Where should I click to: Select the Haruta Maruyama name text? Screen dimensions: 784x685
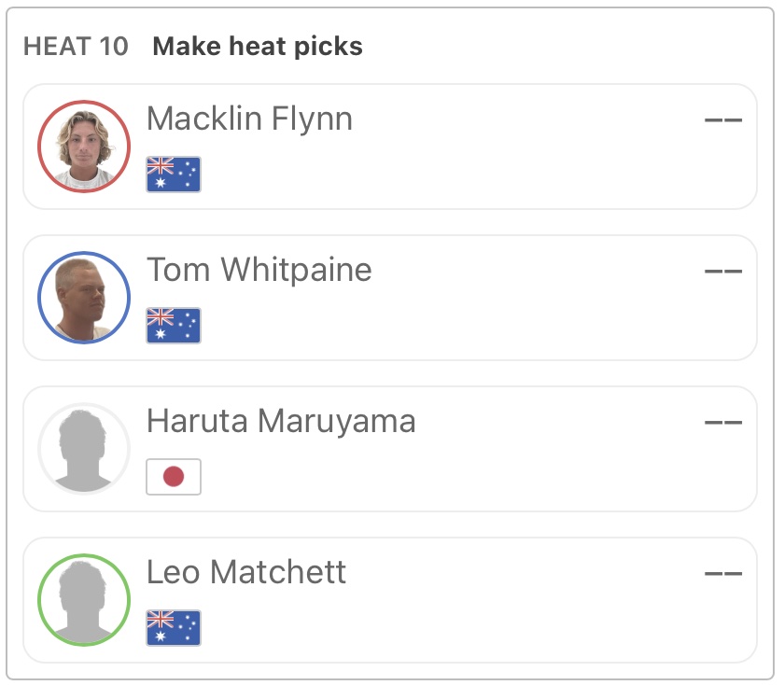pyautogui.click(x=281, y=422)
